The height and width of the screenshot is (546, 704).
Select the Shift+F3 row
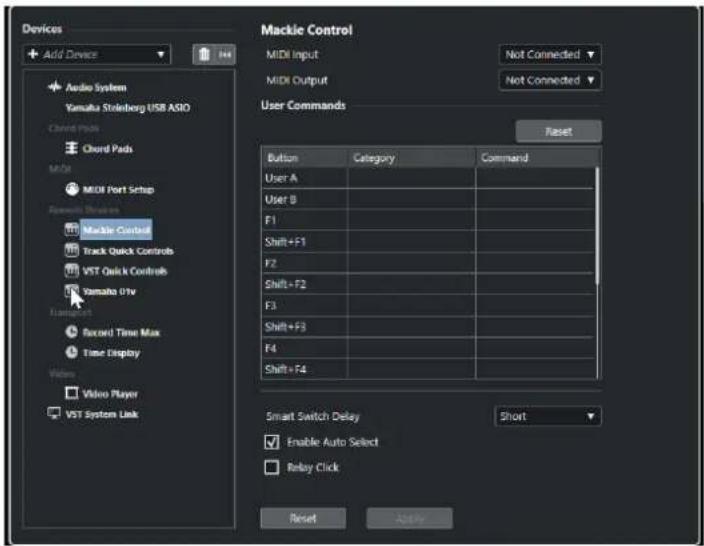429,326
